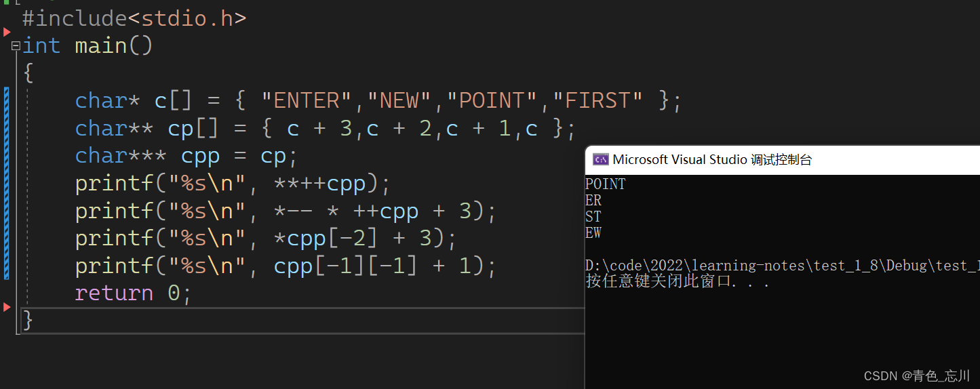
Task: Click the EW output line in console
Action: (593, 233)
